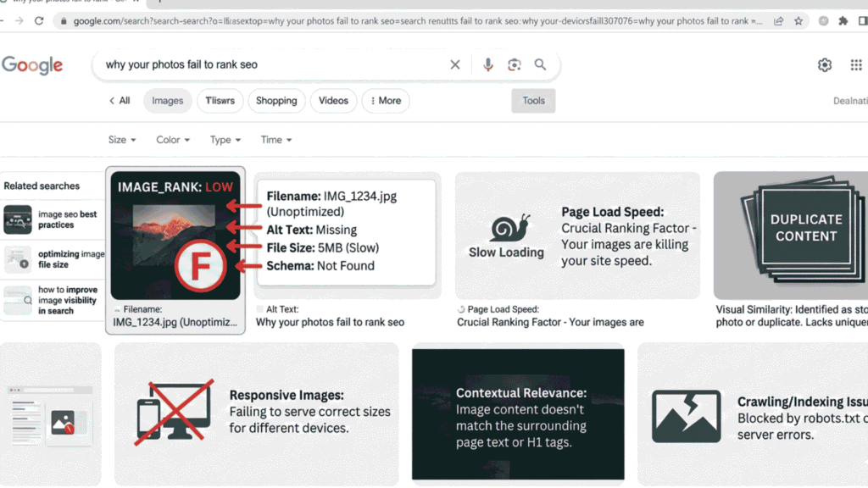This screenshot has width=868, height=488.
Task: Open the Slow Loading snail thumbnail
Action: pos(577,236)
